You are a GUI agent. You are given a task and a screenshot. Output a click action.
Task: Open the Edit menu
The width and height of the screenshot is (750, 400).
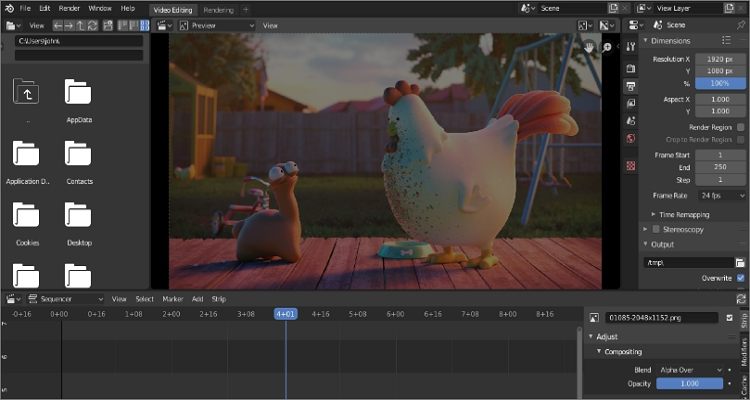(44, 8)
